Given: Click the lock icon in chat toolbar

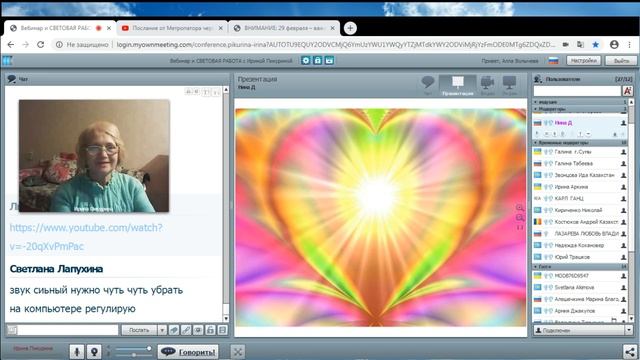Looking at the screenshot, I should (210, 330).
